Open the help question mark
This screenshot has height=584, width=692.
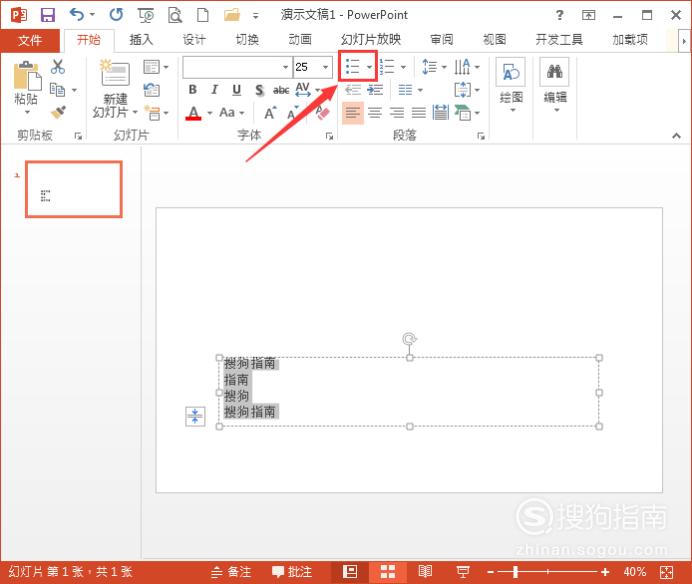(x=560, y=15)
